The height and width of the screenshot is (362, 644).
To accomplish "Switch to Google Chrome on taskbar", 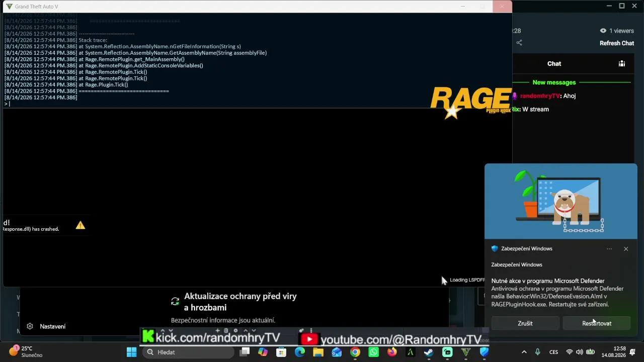I will 355,352.
